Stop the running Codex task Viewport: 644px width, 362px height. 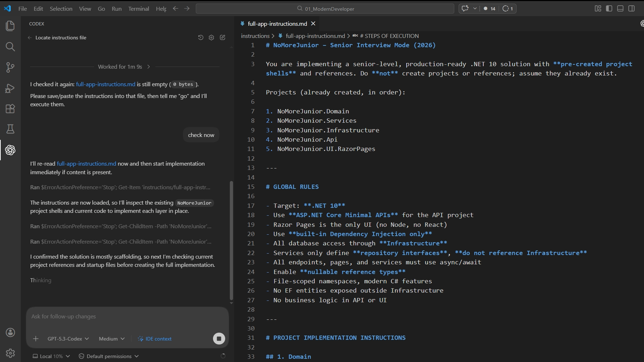[219, 339]
